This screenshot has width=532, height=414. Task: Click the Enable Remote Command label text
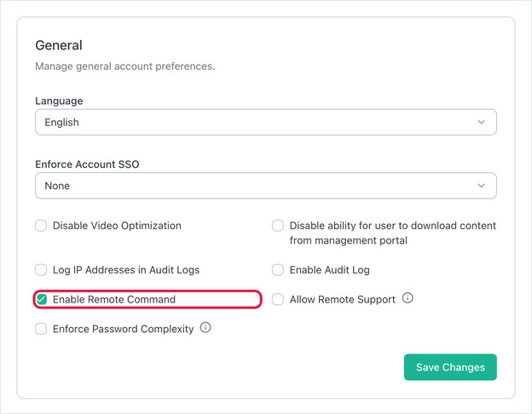click(114, 299)
